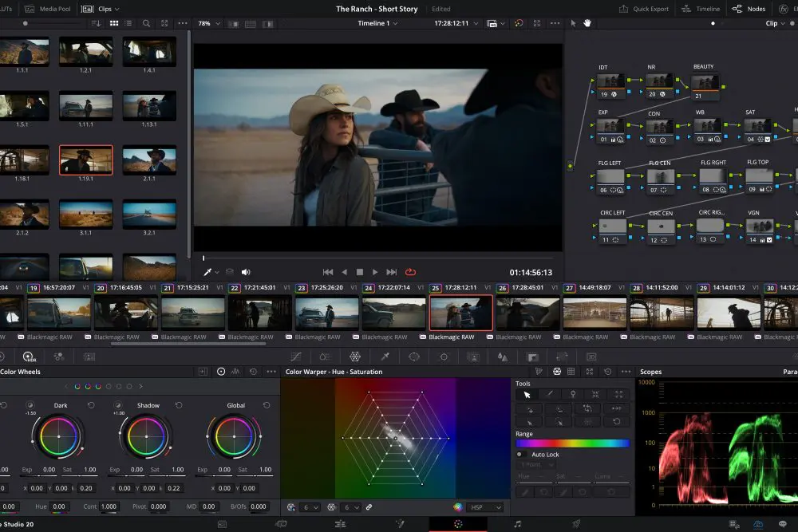Click the Range hue gradient strip

click(572, 443)
